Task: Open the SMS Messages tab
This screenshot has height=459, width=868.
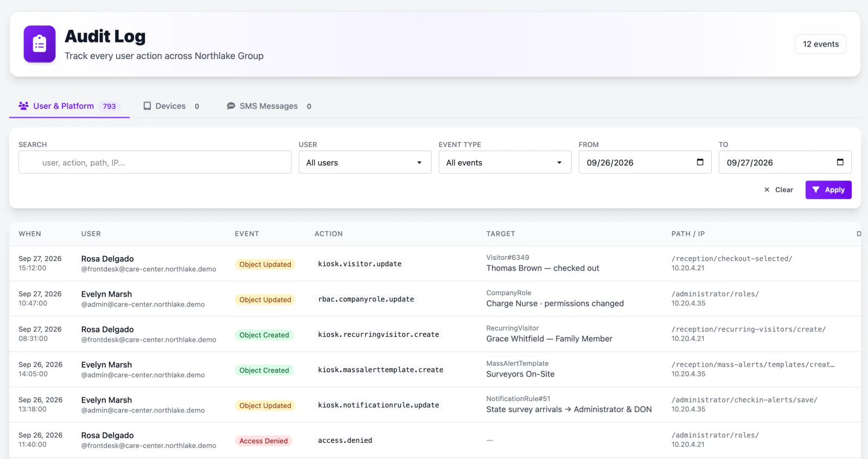Action: (x=269, y=106)
